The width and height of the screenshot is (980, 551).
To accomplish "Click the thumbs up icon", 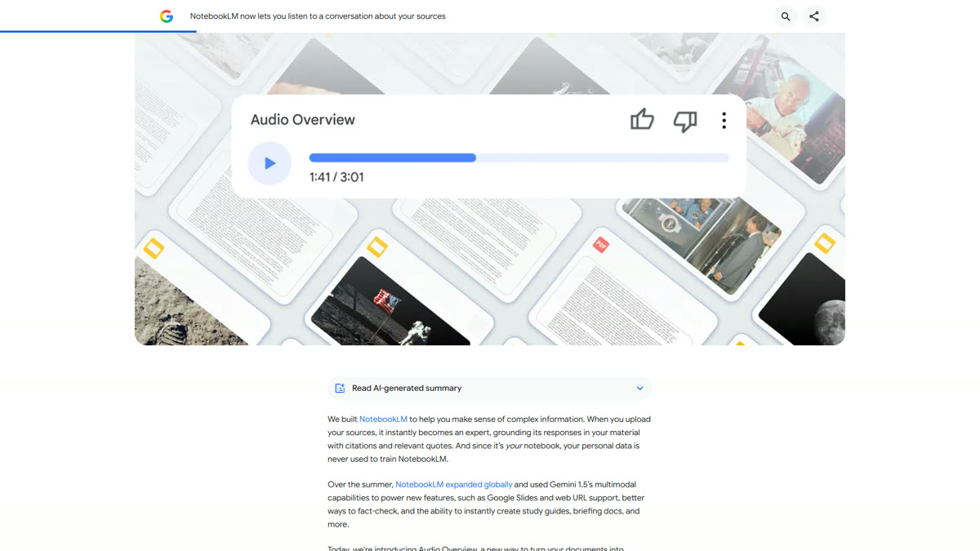I will (642, 120).
